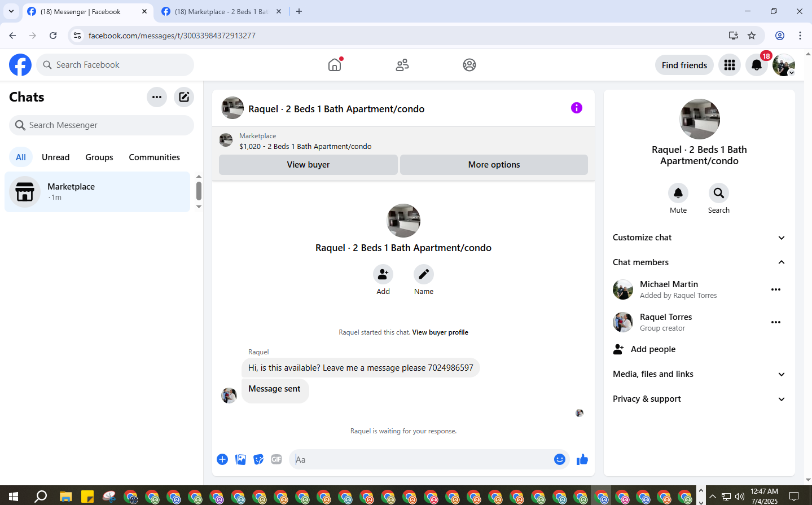The height and width of the screenshot is (505, 812).
Task: Click the View buyer button
Action: (308, 165)
